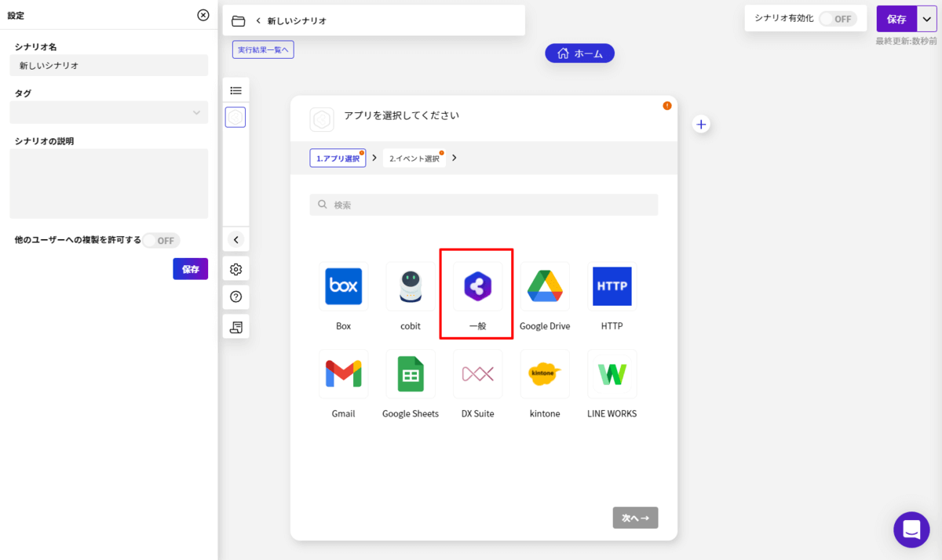Go back using the breadcrumb arrow
This screenshot has height=560, width=942.
(x=258, y=21)
